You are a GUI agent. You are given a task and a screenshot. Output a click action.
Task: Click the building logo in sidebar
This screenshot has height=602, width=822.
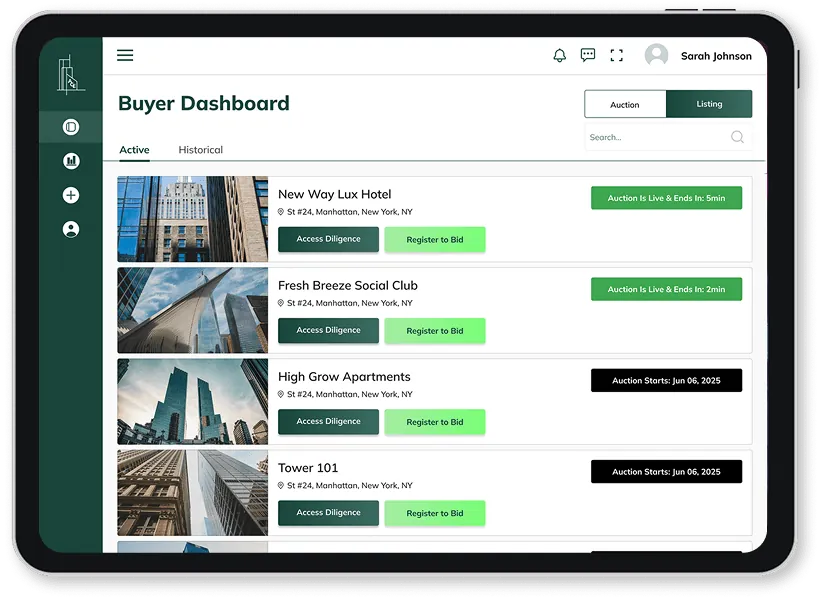[x=70, y=74]
